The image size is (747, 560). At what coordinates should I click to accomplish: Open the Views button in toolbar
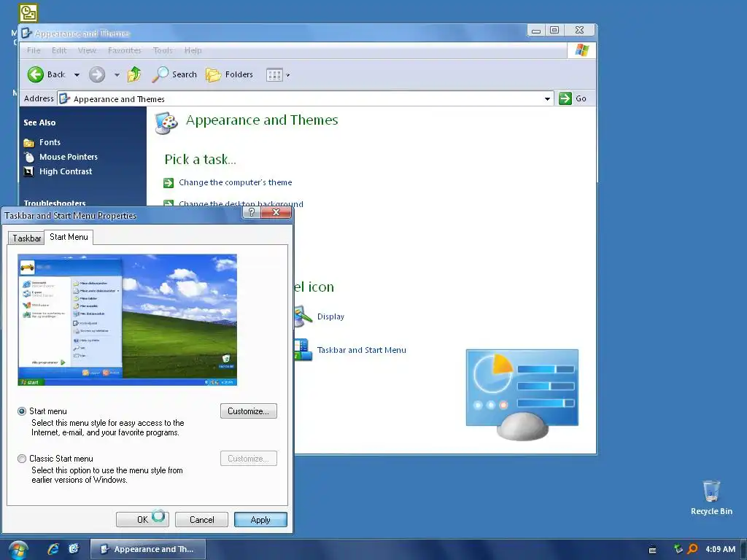pyautogui.click(x=274, y=75)
